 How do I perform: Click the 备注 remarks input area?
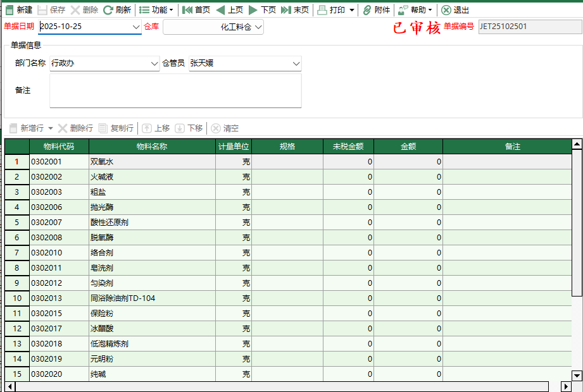[175, 90]
